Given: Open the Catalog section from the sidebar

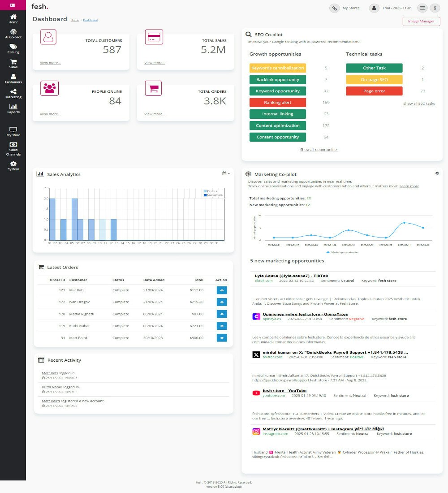Looking at the screenshot, I should point(13,49).
